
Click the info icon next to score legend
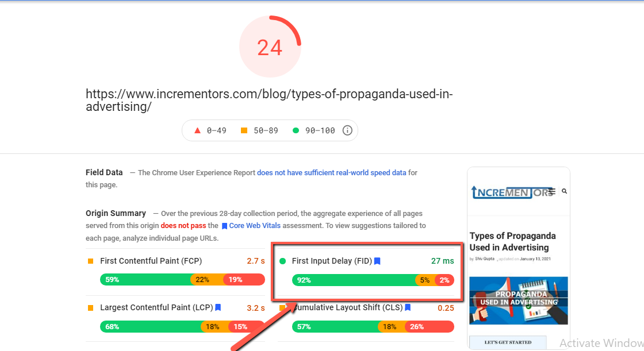347,130
